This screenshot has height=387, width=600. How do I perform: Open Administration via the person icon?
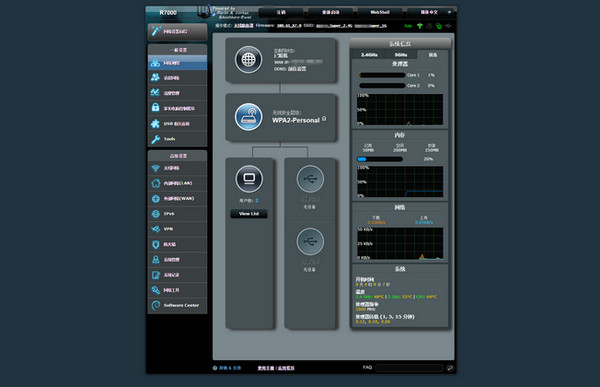(155, 260)
